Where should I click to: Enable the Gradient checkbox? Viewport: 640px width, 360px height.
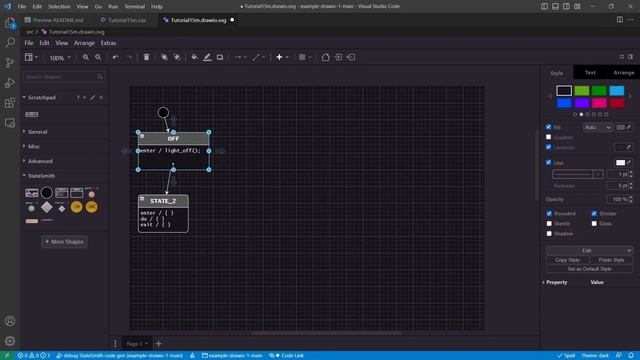[x=549, y=137]
